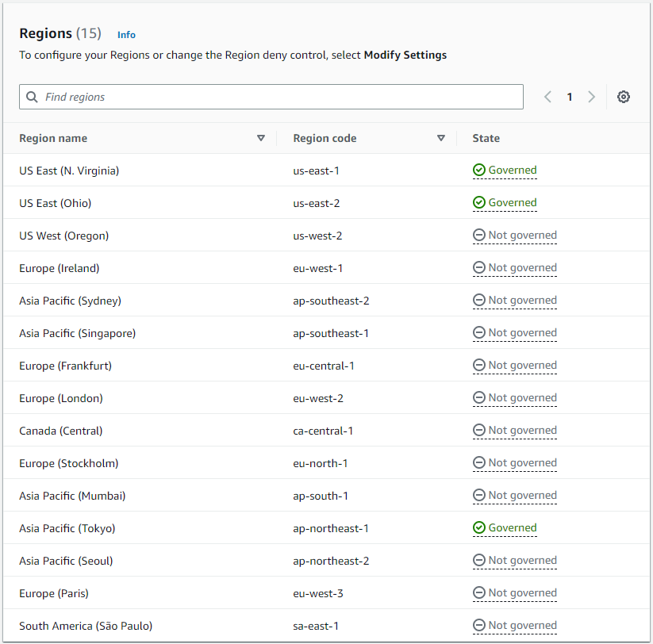
Task: Go to previous page of regions
Action: tap(547, 97)
